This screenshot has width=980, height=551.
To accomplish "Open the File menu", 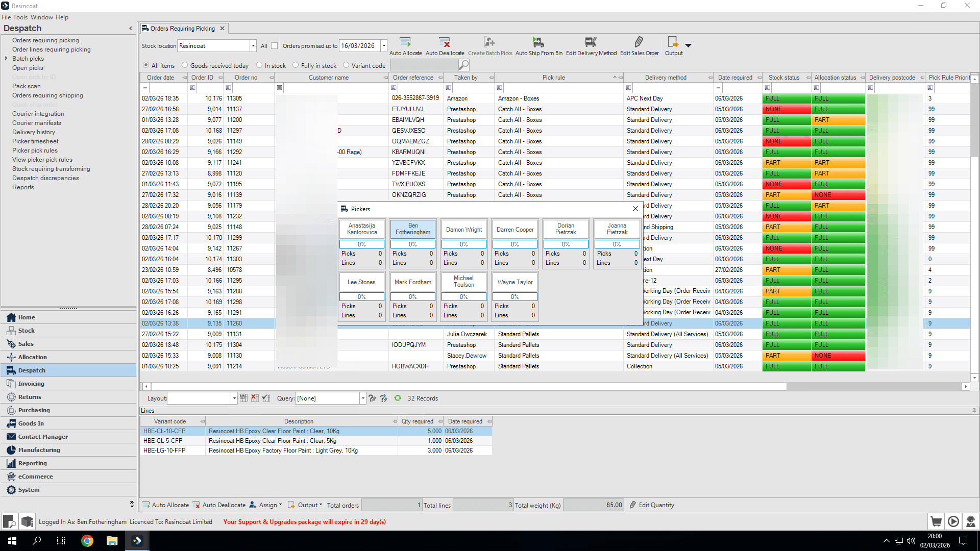I will [x=6, y=17].
